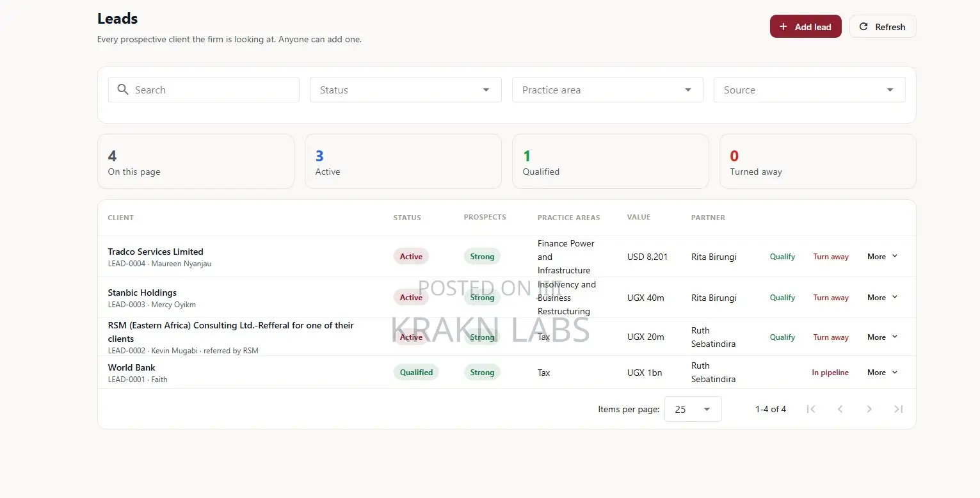Qualify the RSM Consulting lead
This screenshot has height=498, width=980.
(782, 337)
